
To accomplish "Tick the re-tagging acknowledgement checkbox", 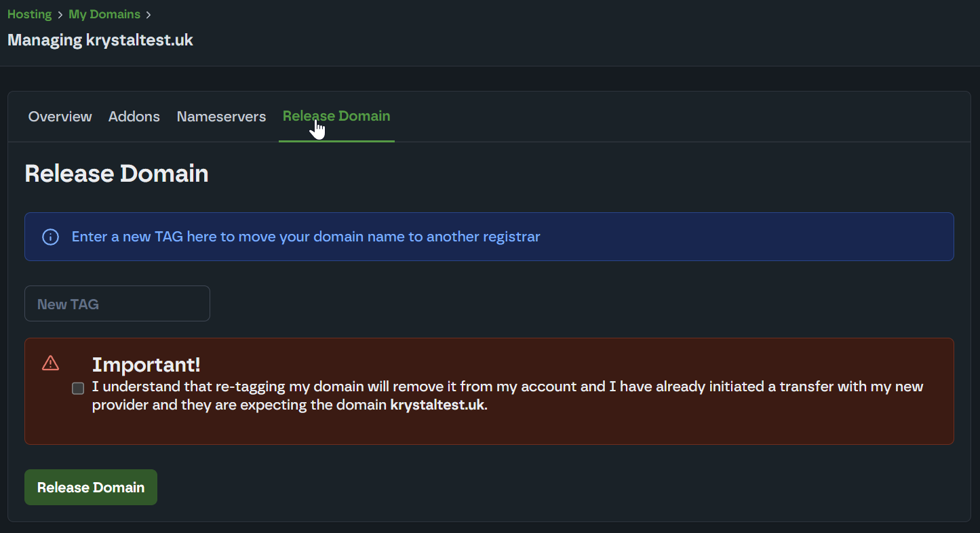I will (x=78, y=389).
